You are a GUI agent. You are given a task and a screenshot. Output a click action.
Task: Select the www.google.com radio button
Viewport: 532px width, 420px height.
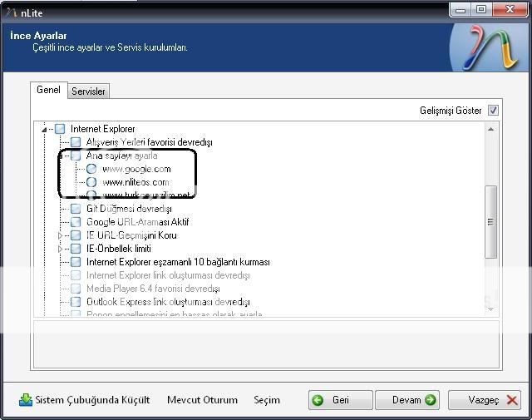(x=91, y=169)
